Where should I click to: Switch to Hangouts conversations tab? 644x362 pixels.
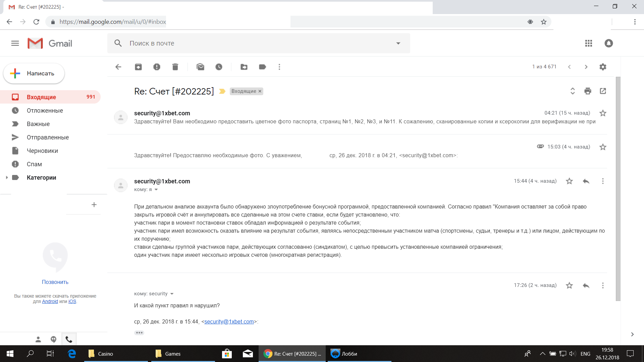[53, 339]
